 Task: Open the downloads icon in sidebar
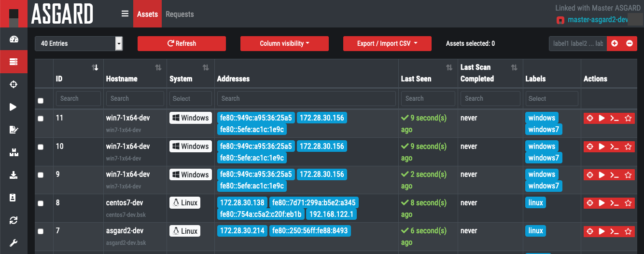coord(14,175)
